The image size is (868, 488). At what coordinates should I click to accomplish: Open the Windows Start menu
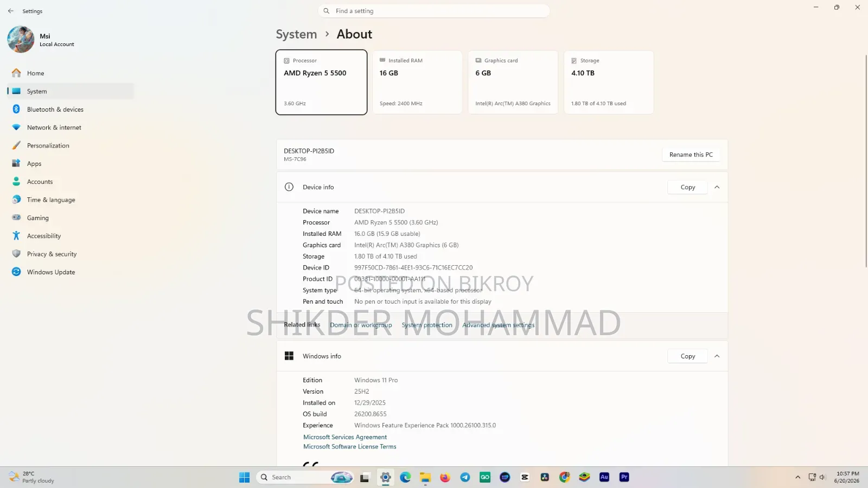pos(244,477)
